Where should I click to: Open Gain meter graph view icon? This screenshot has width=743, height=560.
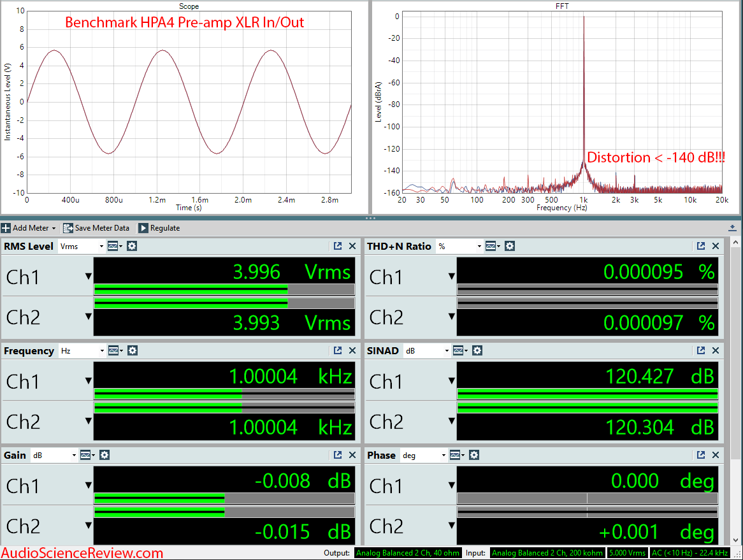pyautogui.click(x=87, y=456)
